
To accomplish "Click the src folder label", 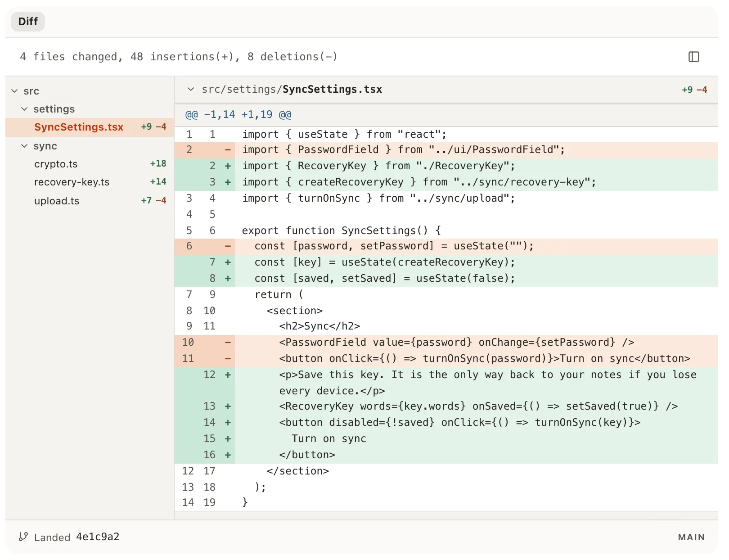I will 31,91.
